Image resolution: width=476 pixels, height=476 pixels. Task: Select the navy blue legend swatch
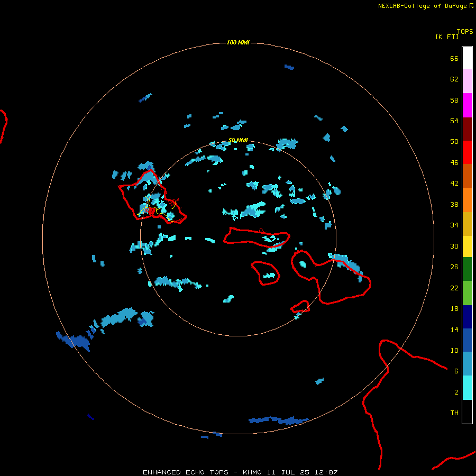[467, 317]
